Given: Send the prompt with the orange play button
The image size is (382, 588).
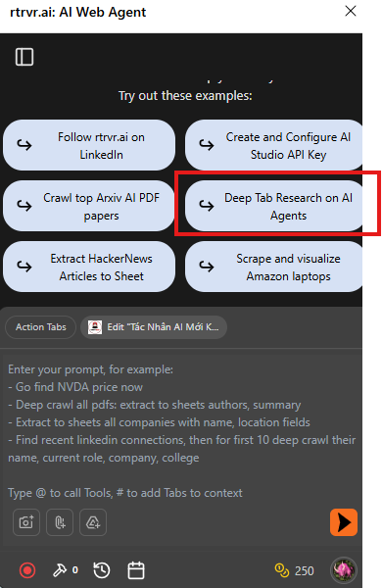Looking at the screenshot, I should coord(344,522).
